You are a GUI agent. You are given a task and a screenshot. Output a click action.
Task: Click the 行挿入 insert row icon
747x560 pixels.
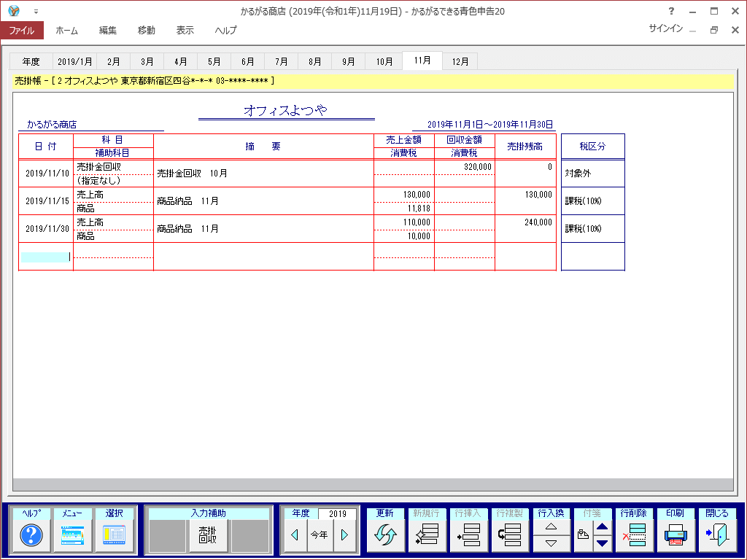point(468,534)
